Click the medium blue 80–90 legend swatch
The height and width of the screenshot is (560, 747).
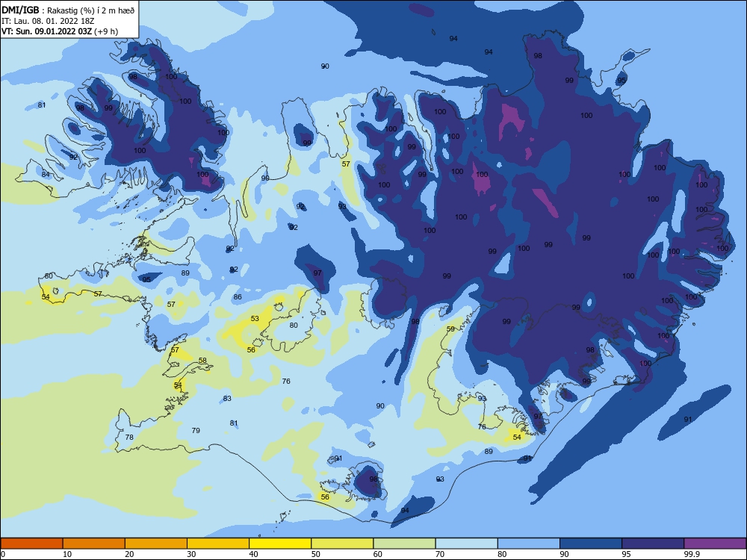point(529,544)
